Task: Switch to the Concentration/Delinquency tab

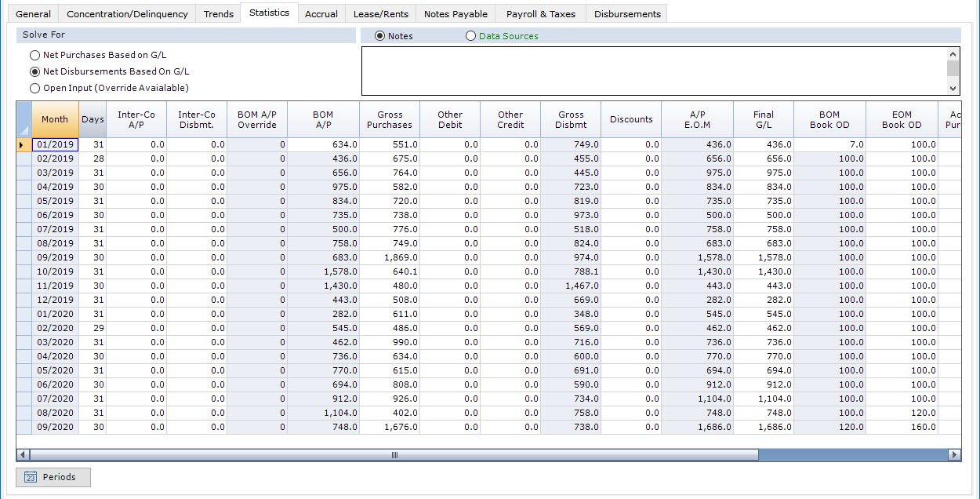Action: (127, 14)
